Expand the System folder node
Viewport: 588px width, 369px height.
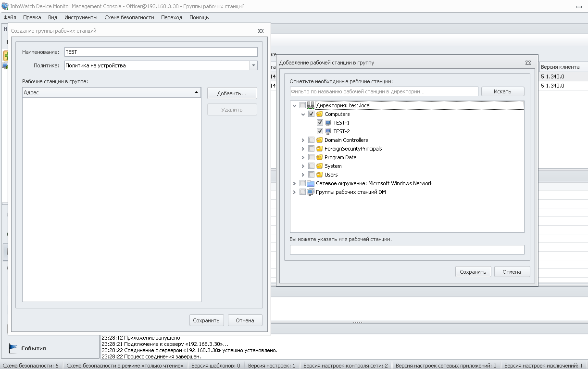point(303,166)
